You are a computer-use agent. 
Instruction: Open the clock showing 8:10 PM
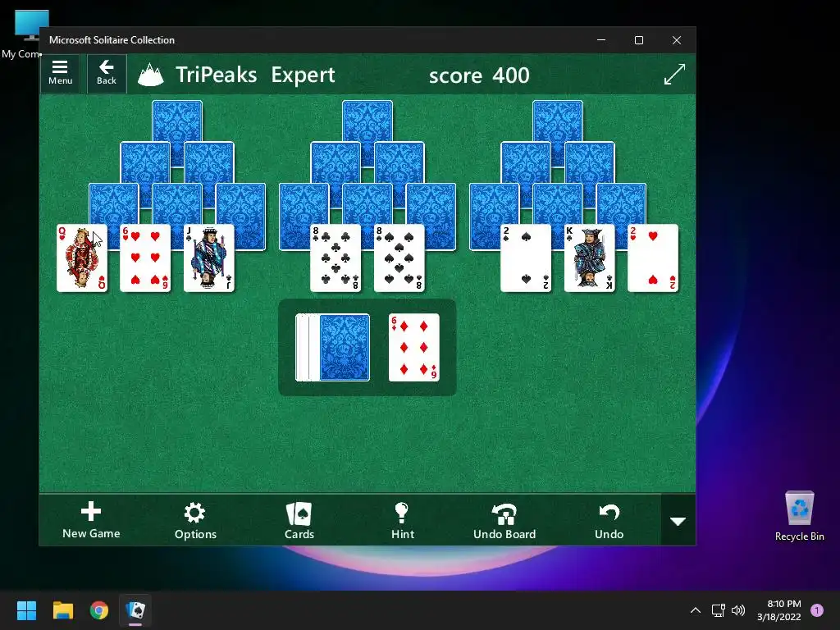tap(779, 610)
